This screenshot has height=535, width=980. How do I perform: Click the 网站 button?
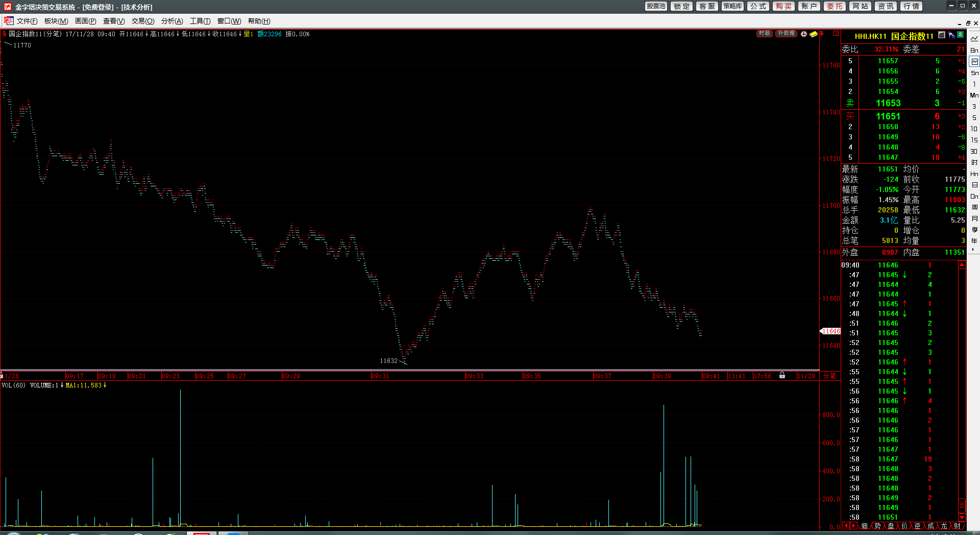click(x=860, y=6)
